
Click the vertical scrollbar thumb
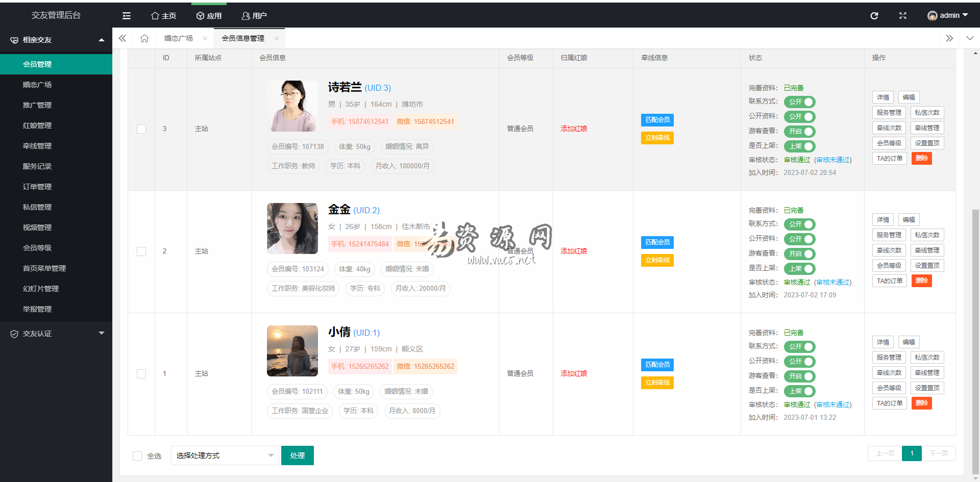(975, 342)
